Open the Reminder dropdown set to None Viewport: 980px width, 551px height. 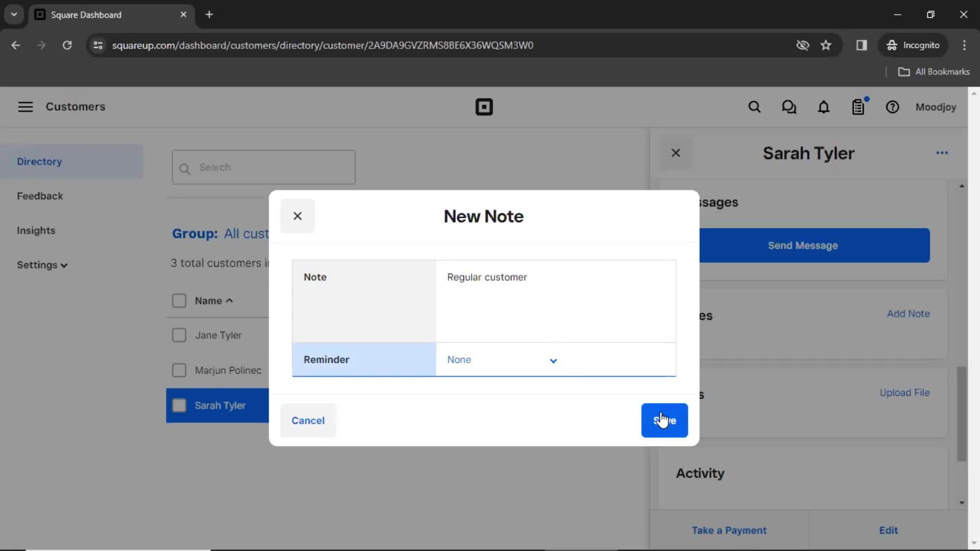tap(502, 360)
